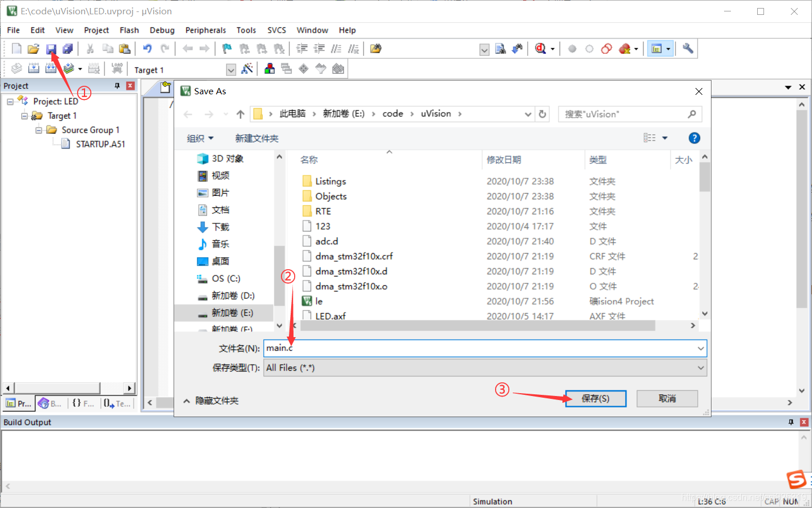This screenshot has height=508, width=812.
Task: Collapse the Source Group 1 tree node
Action: point(39,130)
